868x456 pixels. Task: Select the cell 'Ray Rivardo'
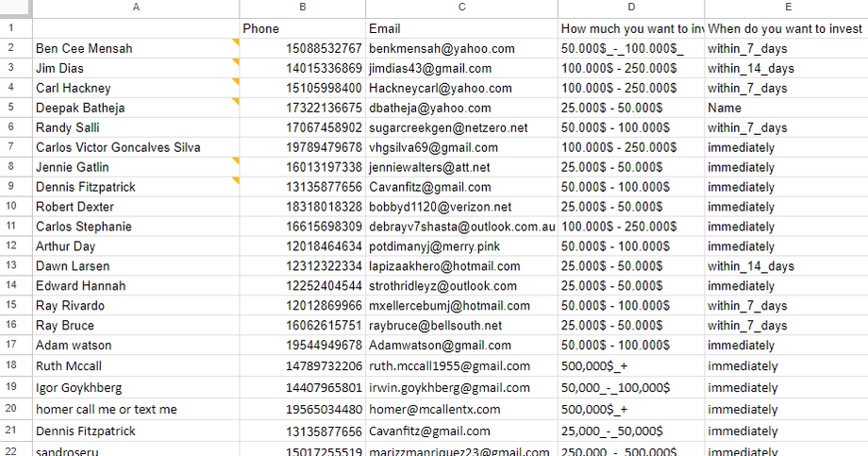coord(136,305)
